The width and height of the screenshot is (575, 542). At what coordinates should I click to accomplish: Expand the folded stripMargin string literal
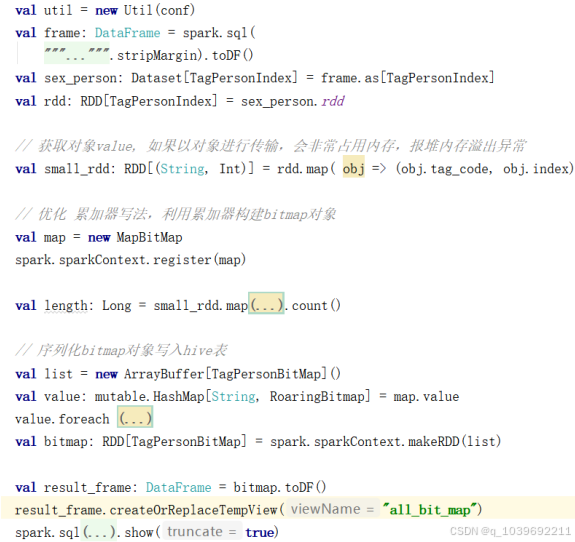click(x=77, y=54)
